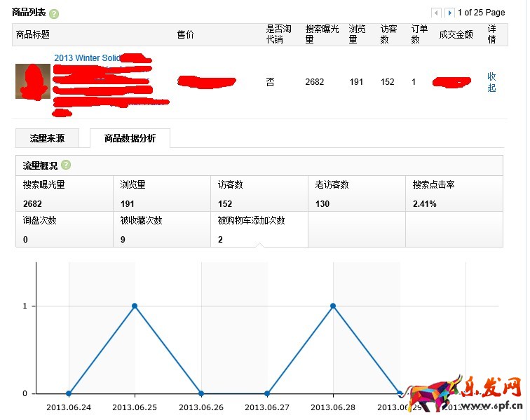This screenshot has height=420, width=530.
Task: Select 询盘次数 metric cell
Action: coord(64,229)
